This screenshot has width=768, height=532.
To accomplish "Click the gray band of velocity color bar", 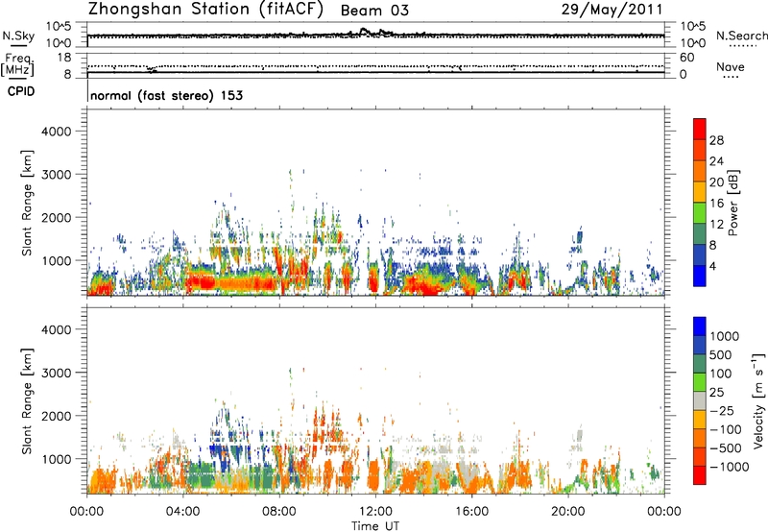I will click(700, 400).
